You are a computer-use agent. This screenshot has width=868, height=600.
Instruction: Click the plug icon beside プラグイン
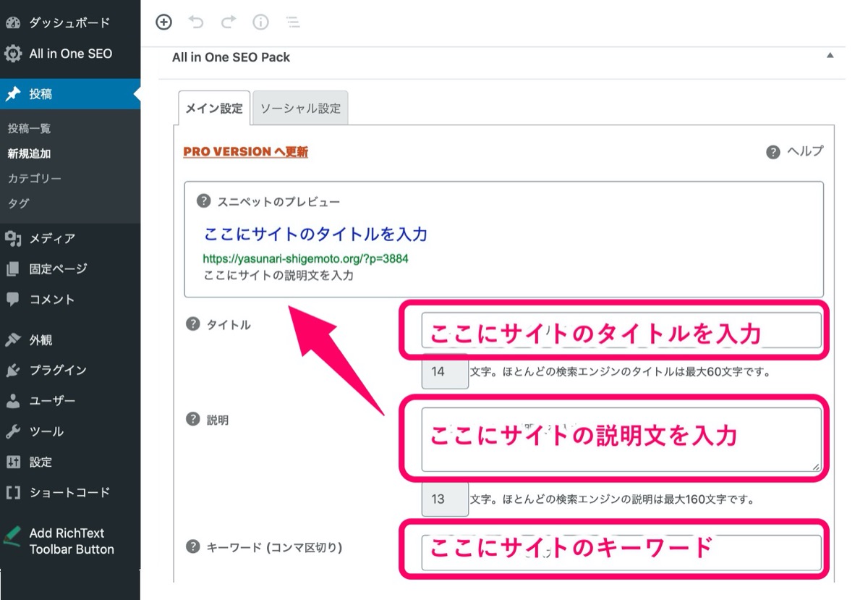point(13,370)
